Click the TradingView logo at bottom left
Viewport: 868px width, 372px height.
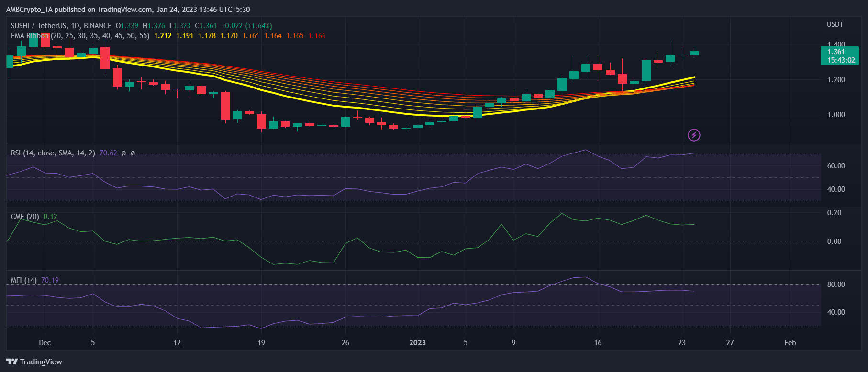pyautogui.click(x=34, y=361)
